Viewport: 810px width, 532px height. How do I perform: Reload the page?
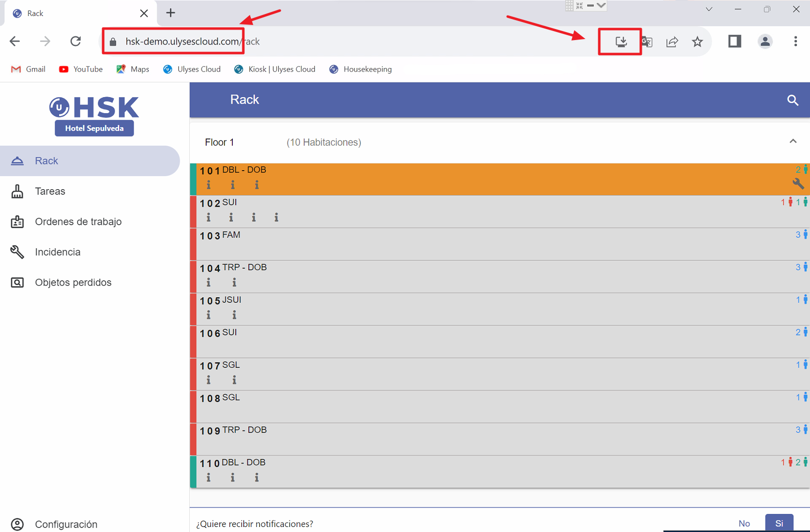click(x=76, y=42)
